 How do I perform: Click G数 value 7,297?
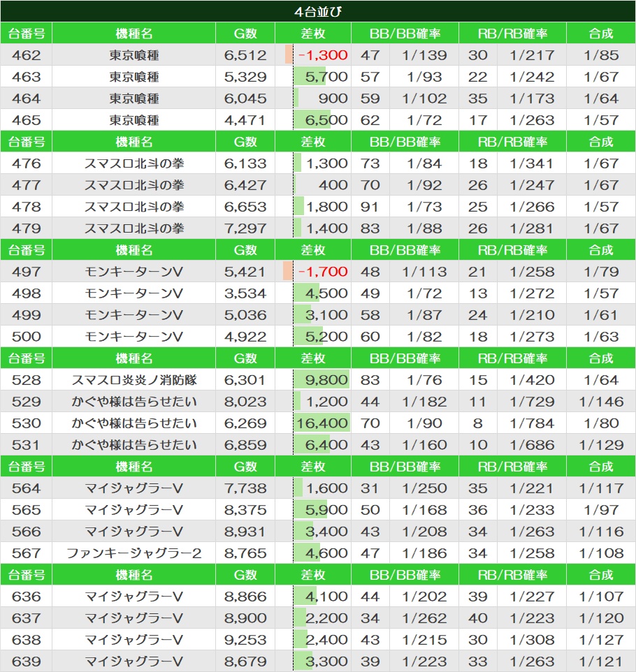[x=245, y=228]
